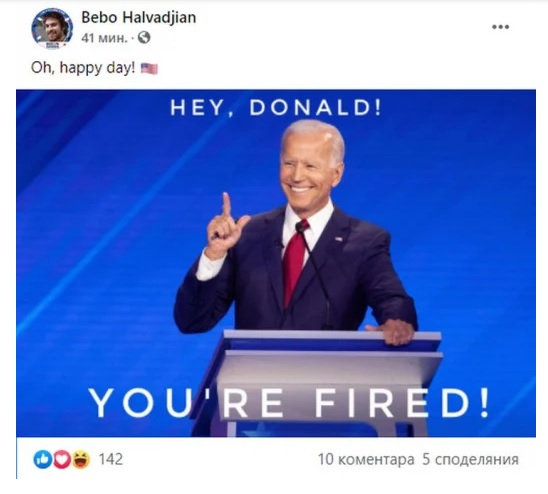This screenshot has width=548, height=494.
Task: Click the grey podium in the meme image
Action: pos(327,382)
